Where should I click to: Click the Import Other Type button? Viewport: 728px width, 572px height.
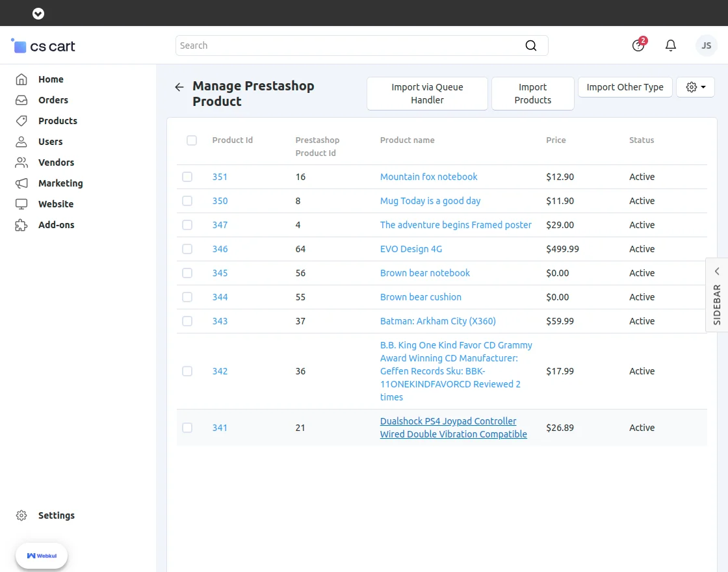[x=625, y=87]
